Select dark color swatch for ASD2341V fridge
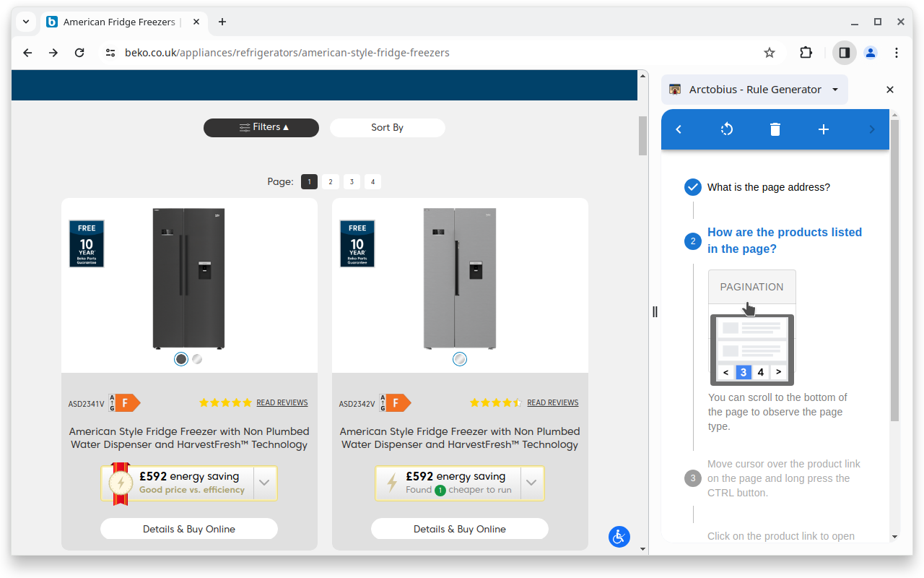The image size is (924, 578). tap(181, 359)
